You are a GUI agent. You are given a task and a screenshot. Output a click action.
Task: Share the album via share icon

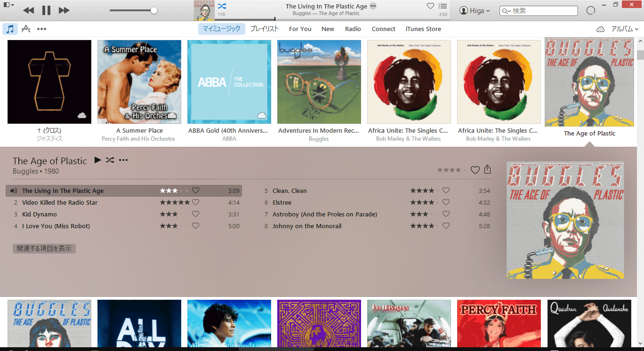(x=487, y=169)
